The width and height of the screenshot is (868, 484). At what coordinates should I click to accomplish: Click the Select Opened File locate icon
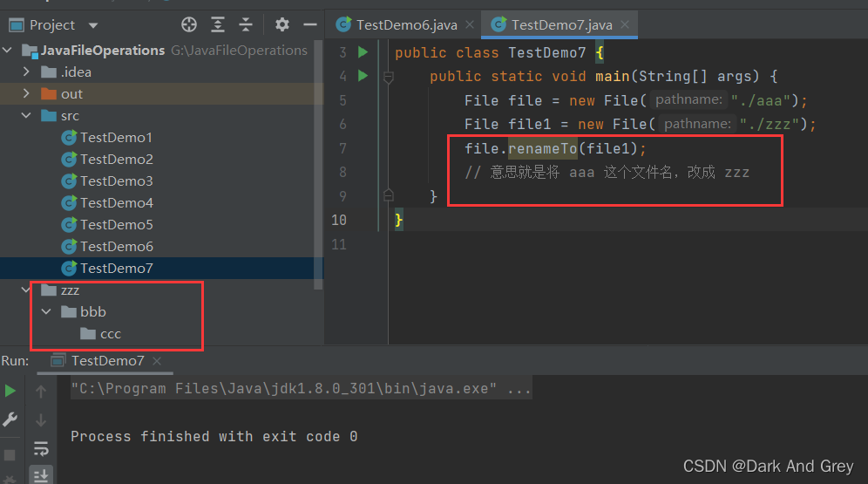point(189,24)
